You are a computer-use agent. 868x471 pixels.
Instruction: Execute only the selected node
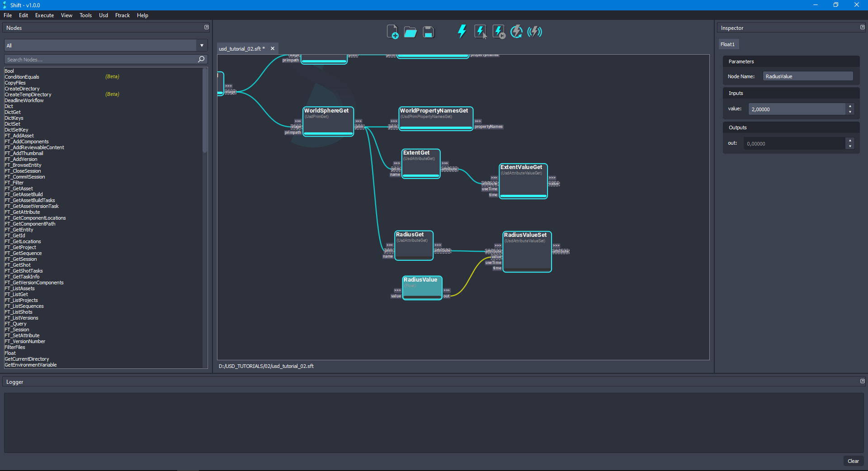(x=480, y=31)
